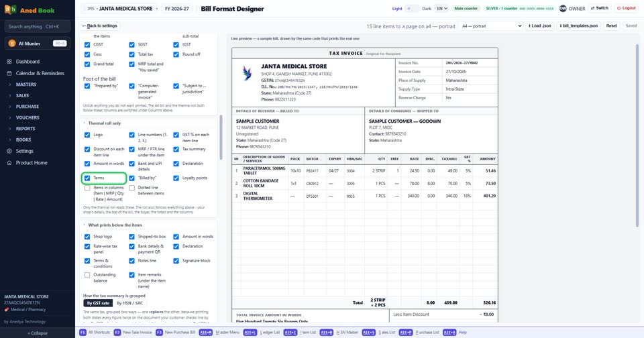Open Product Home via the house icon
This screenshot has height=338, width=644.
9,163
